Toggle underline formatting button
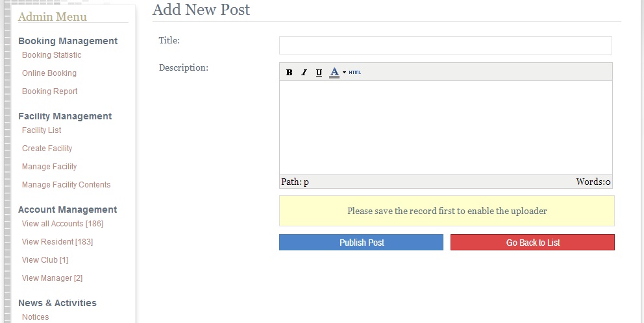 pos(319,72)
